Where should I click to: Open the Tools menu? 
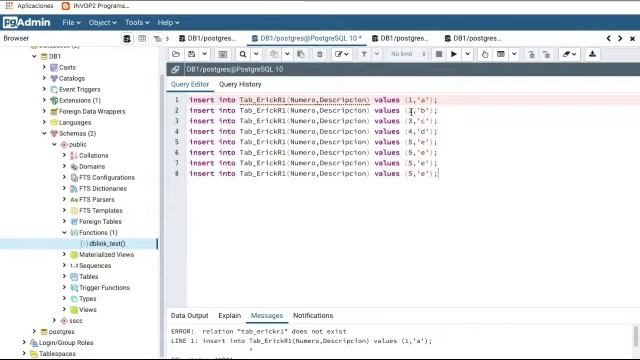[x=137, y=22]
